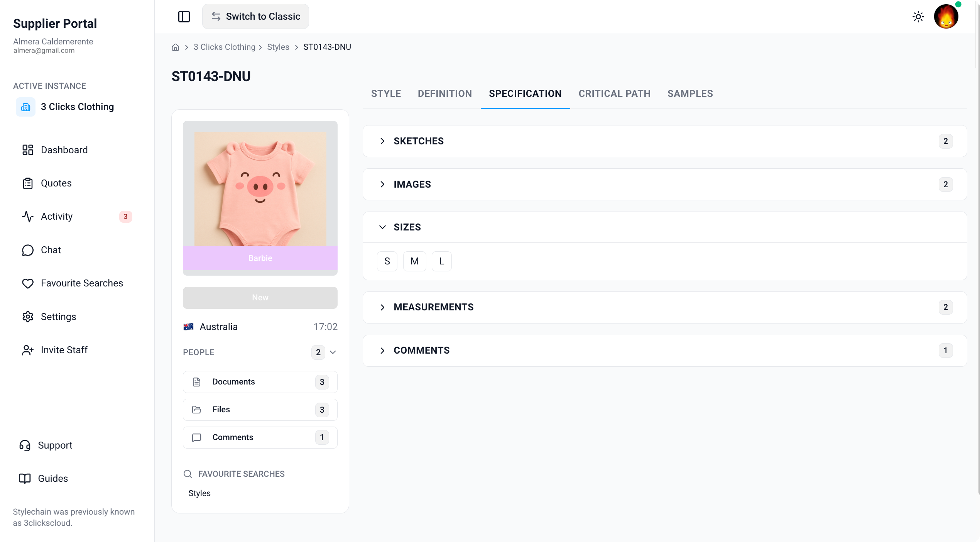
Task: Switch to the DEFINITION tab
Action: 444,94
